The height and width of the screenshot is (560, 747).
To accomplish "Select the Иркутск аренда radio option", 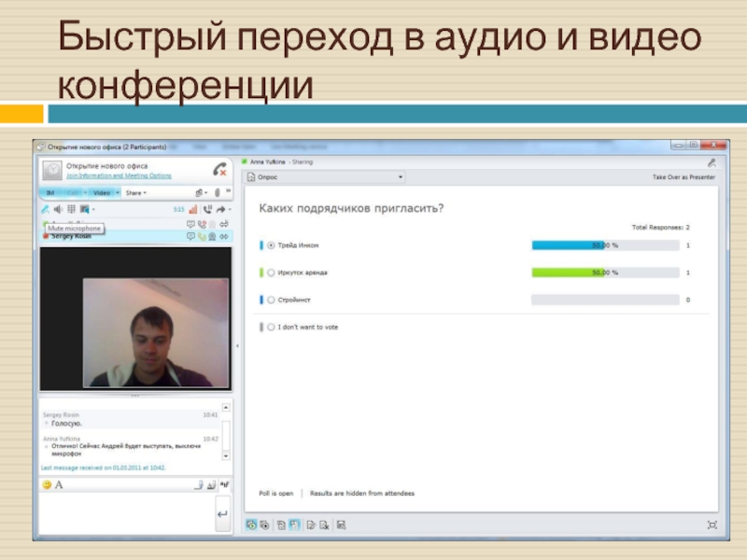I will click(271, 273).
